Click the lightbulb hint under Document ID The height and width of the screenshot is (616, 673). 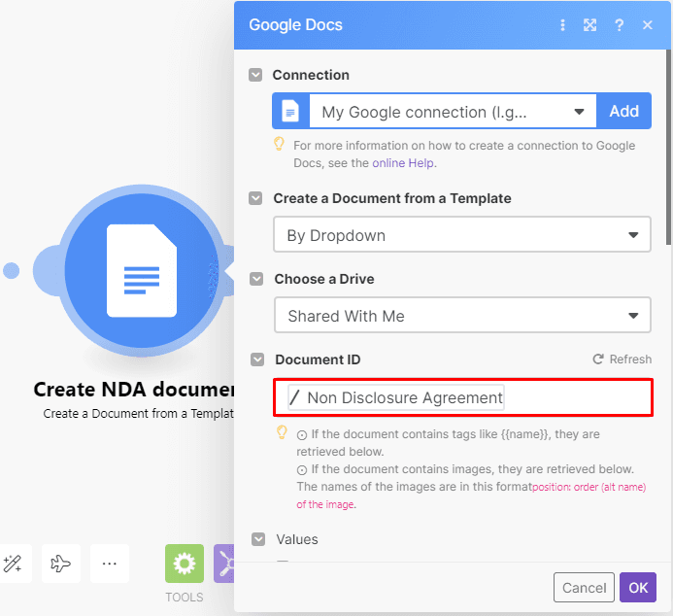click(x=282, y=432)
